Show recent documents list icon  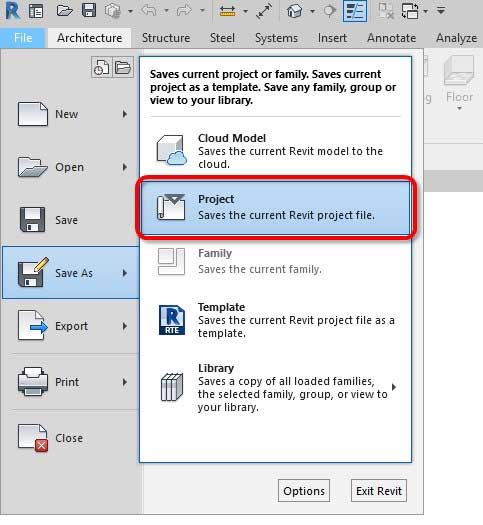[x=101, y=67]
